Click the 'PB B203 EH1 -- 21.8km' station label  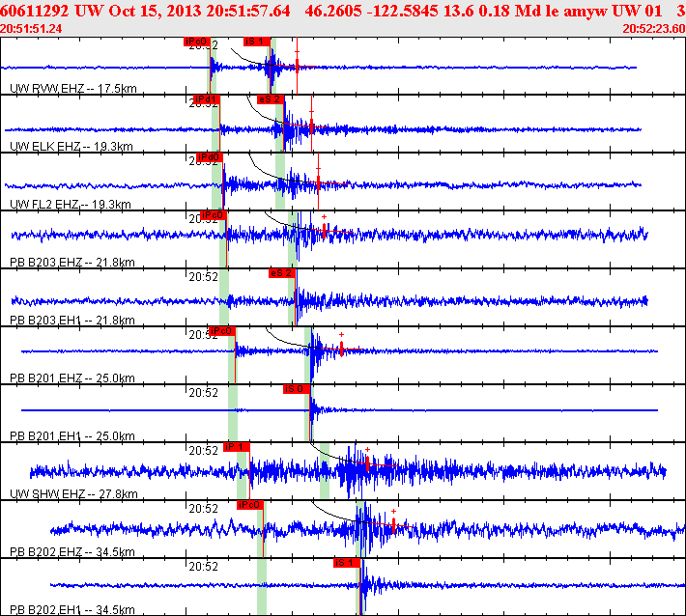pos(72,321)
